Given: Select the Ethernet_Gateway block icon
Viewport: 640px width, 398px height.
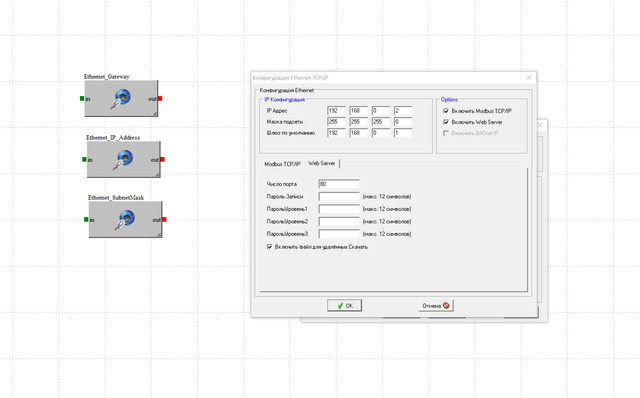Looking at the screenshot, I should click(121, 98).
